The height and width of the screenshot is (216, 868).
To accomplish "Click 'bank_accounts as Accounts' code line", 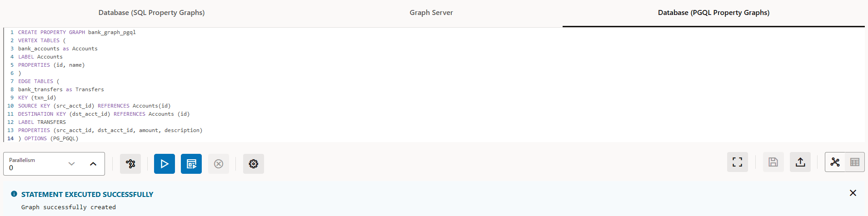I will 58,49.
